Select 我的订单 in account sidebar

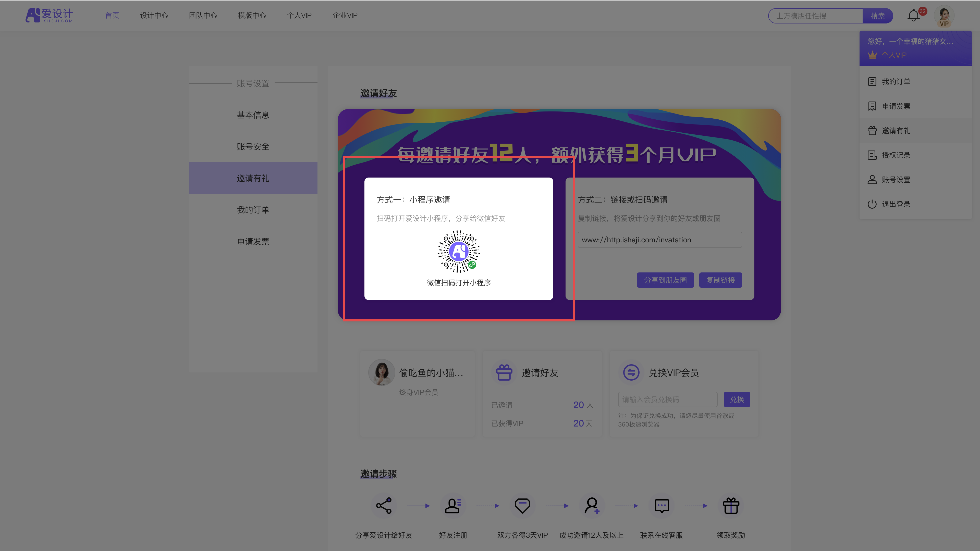tap(253, 209)
